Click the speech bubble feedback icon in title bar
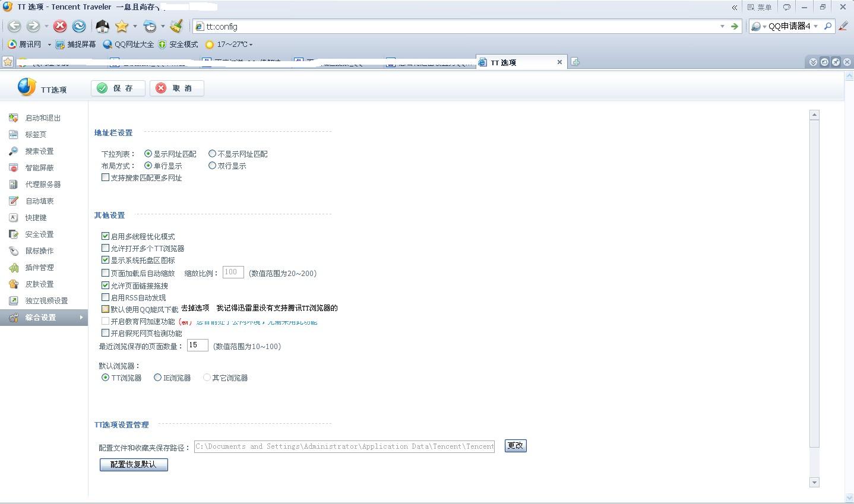854x504 pixels. click(x=787, y=7)
